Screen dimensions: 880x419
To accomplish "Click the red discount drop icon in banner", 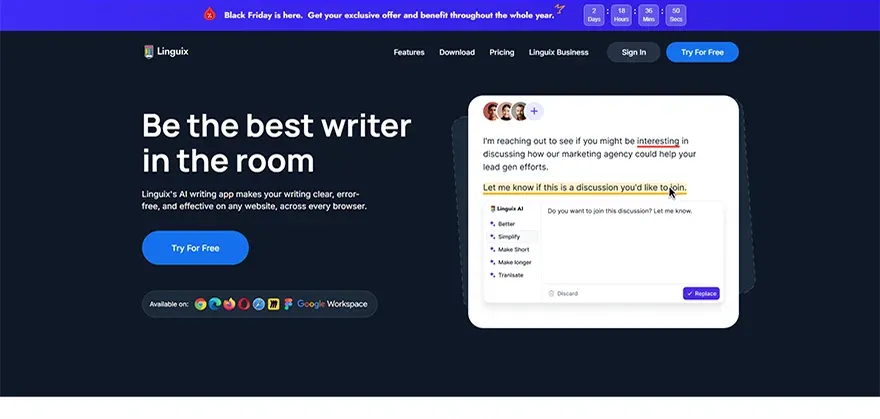I will 209,15.
